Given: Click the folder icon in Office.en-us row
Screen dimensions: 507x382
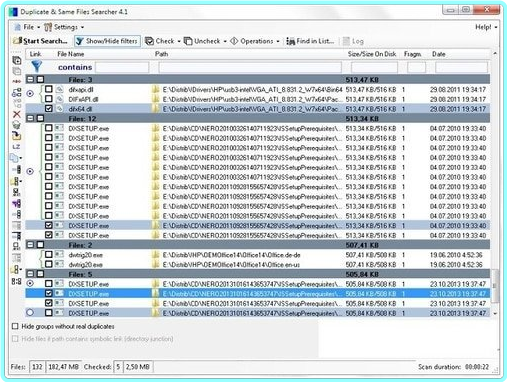Looking at the screenshot, I should [155, 265].
